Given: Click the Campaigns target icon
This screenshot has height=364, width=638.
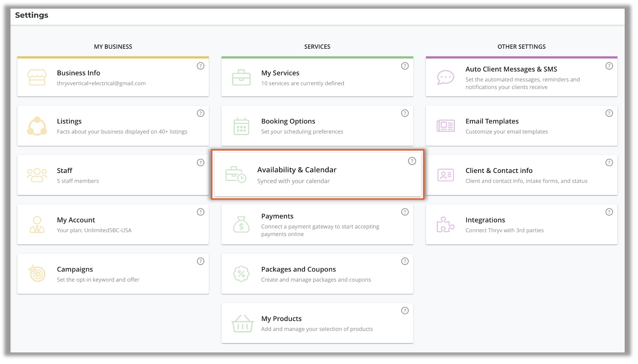Looking at the screenshot, I should 37,274.
